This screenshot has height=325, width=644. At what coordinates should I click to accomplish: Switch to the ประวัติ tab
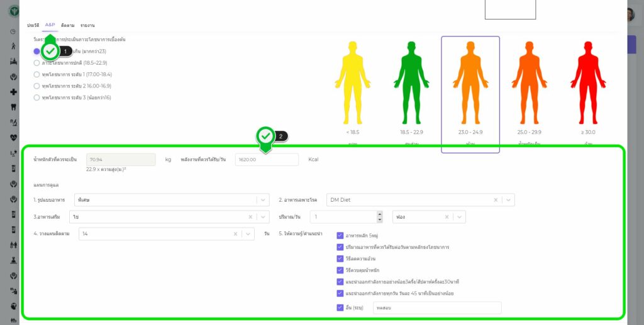(x=33, y=25)
